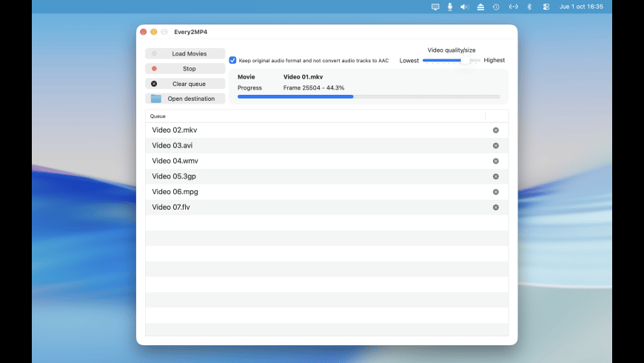Open the Bluetooth menu bar icon

(529, 7)
